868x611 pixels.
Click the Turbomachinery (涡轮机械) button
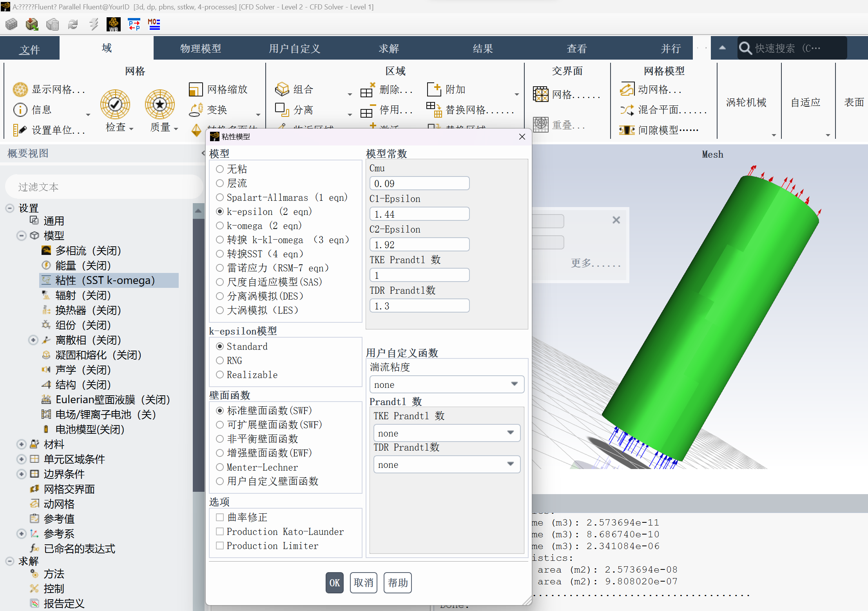point(746,102)
